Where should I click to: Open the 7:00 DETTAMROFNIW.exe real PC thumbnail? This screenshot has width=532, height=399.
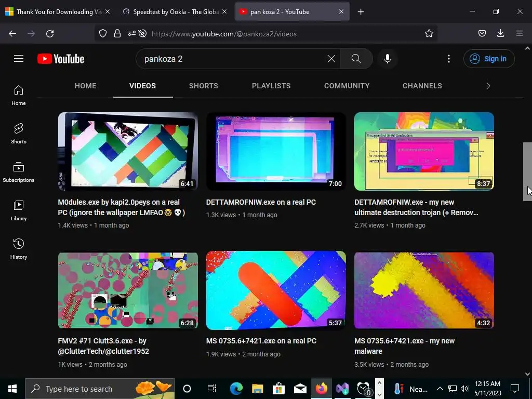[x=276, y=151]
